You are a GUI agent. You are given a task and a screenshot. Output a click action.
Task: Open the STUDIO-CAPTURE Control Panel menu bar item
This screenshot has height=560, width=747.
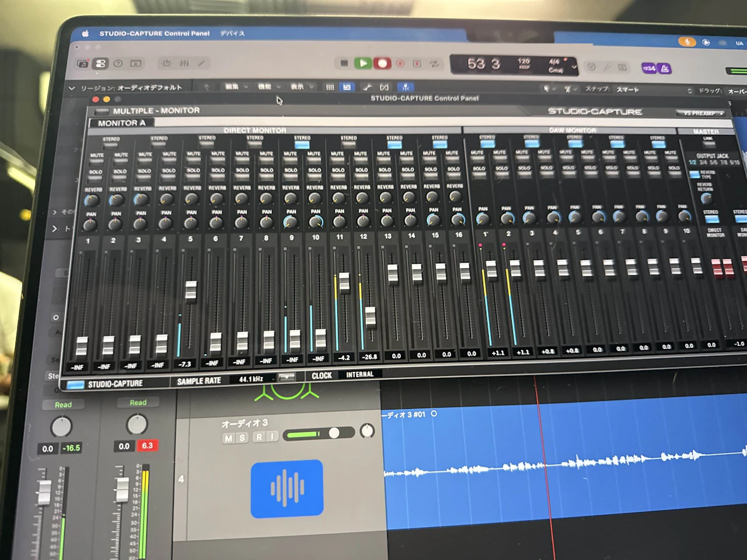click(x=154, y=34)
